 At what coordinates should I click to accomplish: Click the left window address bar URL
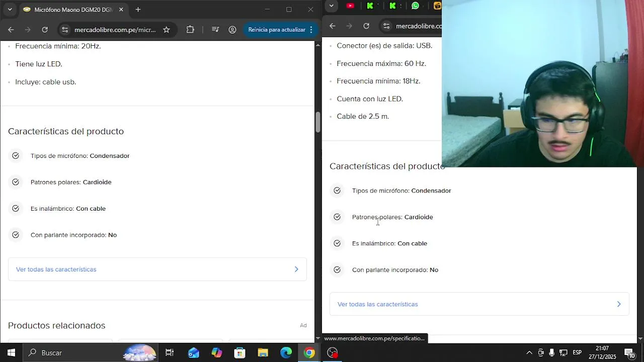115,30
